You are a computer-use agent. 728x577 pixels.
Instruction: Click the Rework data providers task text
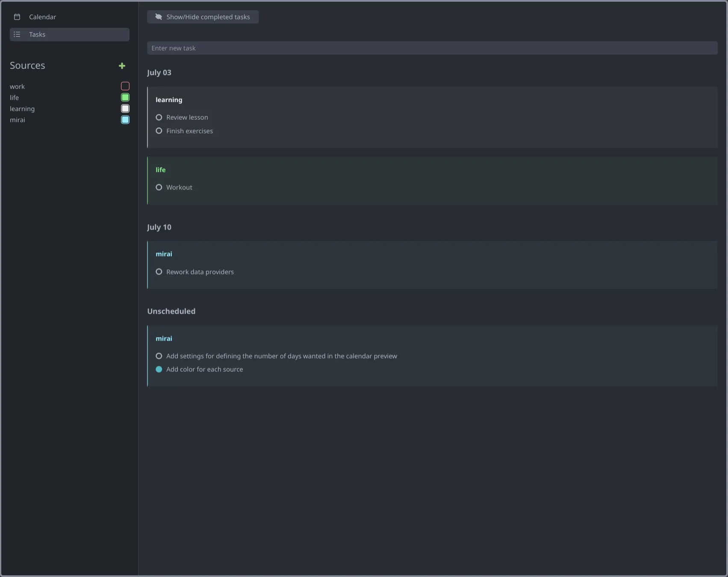[200, 272]
